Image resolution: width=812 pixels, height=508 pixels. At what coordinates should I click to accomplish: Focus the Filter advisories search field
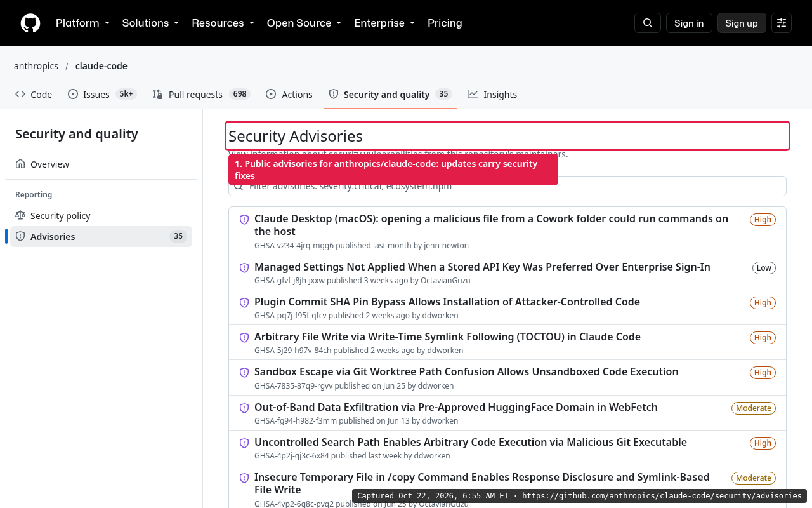pos(507,186)
